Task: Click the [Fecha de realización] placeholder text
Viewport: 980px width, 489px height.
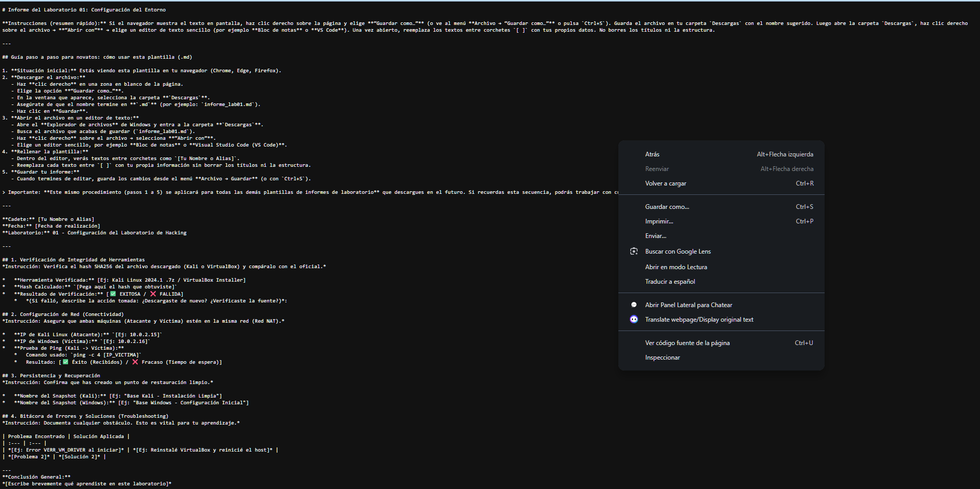Action: tap(68, 226)
